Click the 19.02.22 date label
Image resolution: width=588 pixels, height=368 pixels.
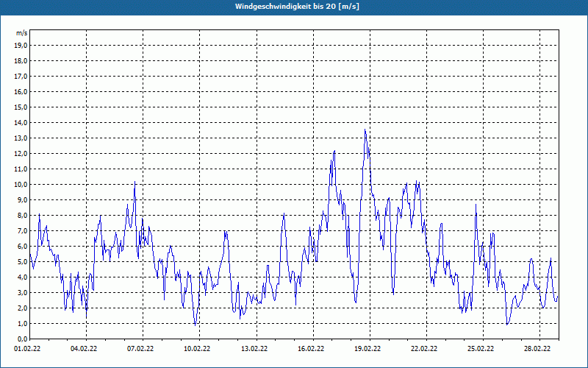click(368, 349)
